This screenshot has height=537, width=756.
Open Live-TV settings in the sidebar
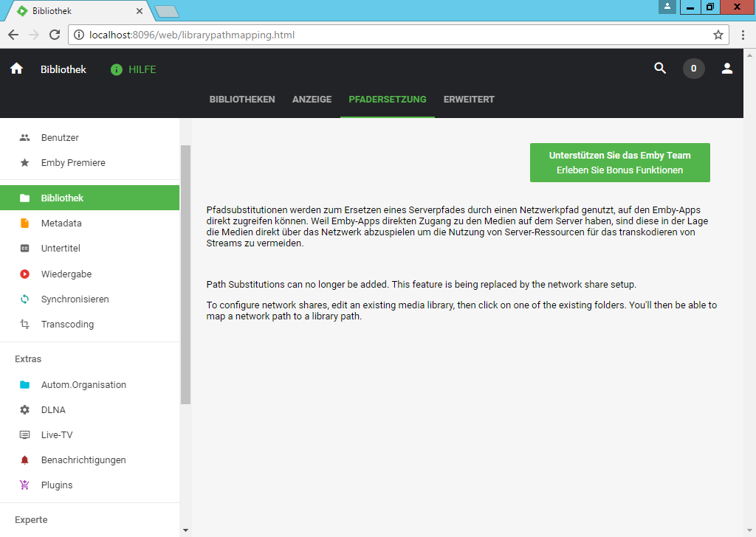[x=89, y=435]
